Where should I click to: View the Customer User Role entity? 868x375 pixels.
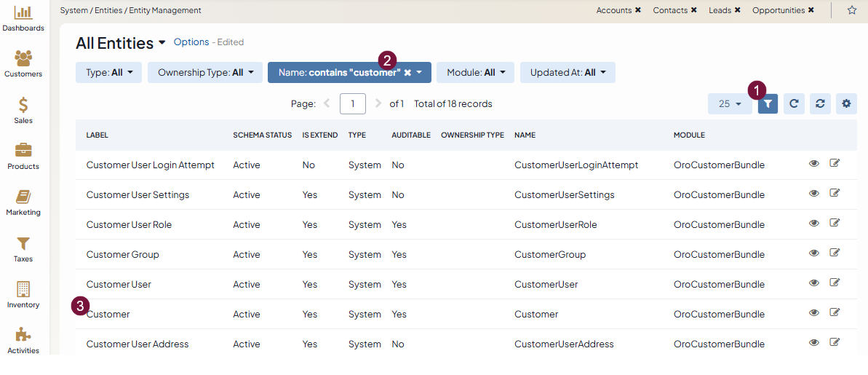tap(814, 224)
